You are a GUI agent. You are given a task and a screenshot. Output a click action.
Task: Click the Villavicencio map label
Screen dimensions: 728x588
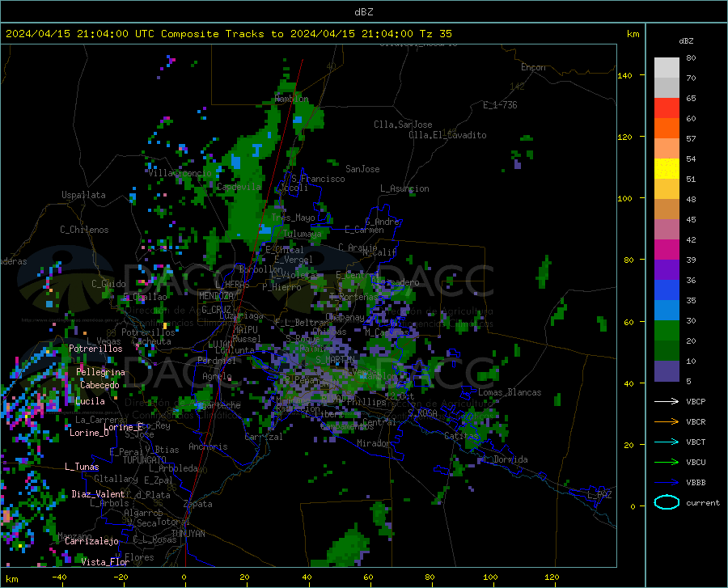[180, 173]
